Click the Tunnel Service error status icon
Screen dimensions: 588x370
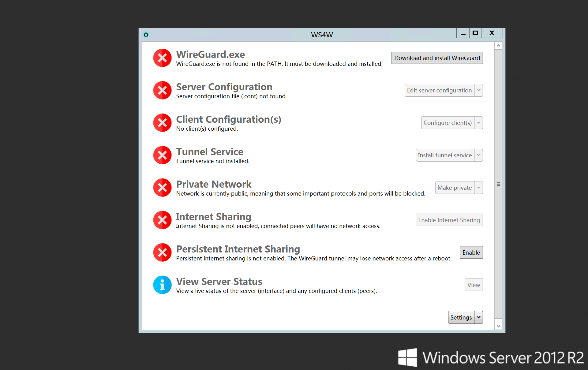coord(162,155)
